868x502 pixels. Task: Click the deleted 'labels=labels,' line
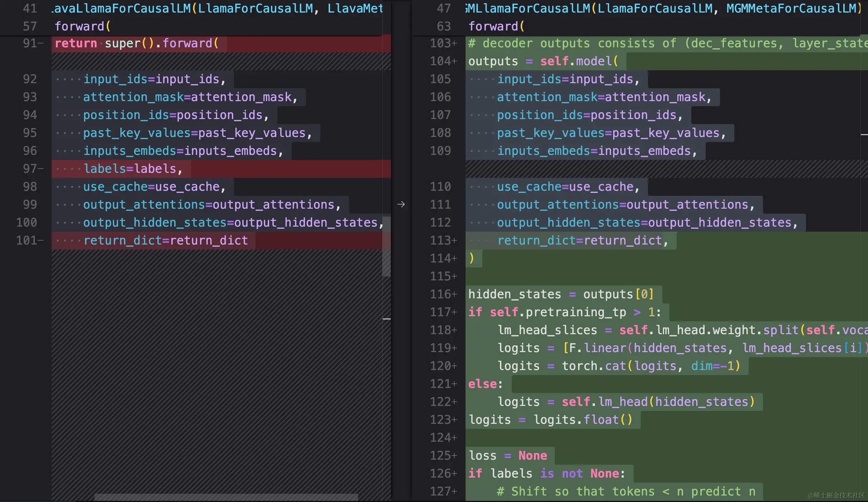[x=133, y=169]
